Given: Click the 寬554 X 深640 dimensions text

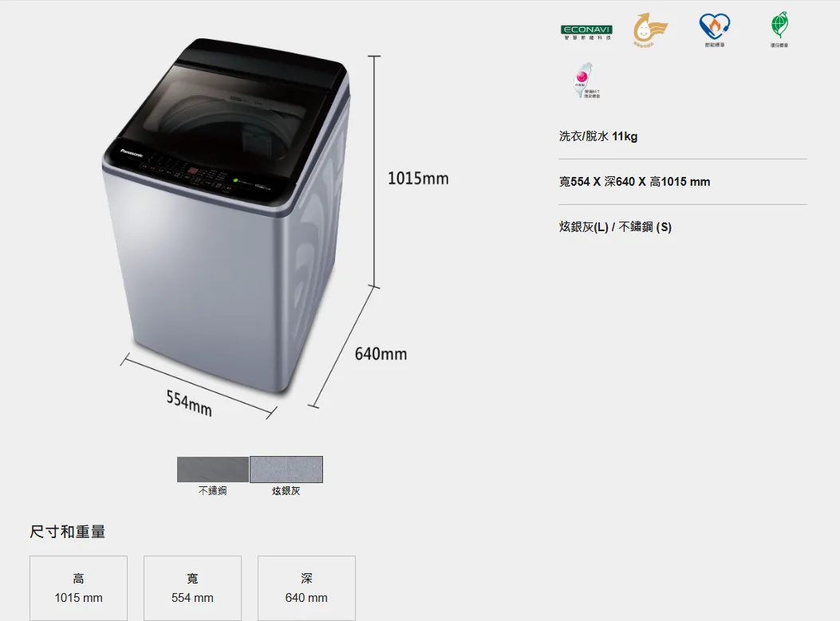Looking at the screenshot, I should point(635,182).
